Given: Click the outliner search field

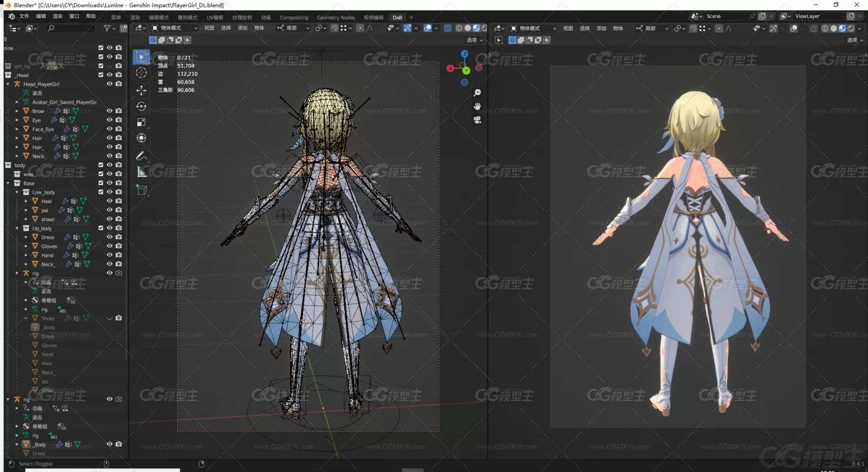Looking at the screenshot, I should [x=71, y=28].
